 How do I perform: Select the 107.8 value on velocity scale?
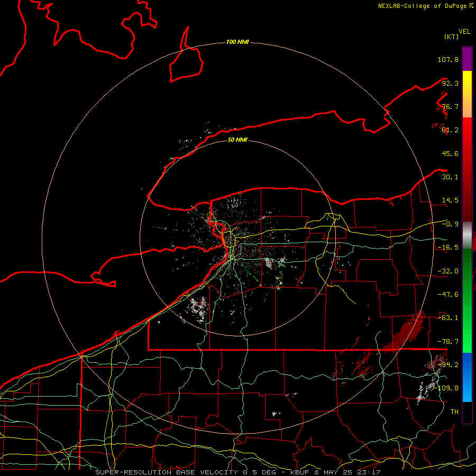point(448,59)
